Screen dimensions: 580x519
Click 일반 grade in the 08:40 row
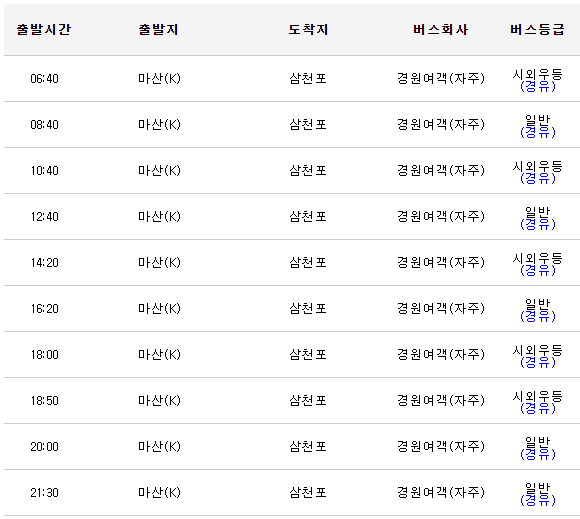537,121
